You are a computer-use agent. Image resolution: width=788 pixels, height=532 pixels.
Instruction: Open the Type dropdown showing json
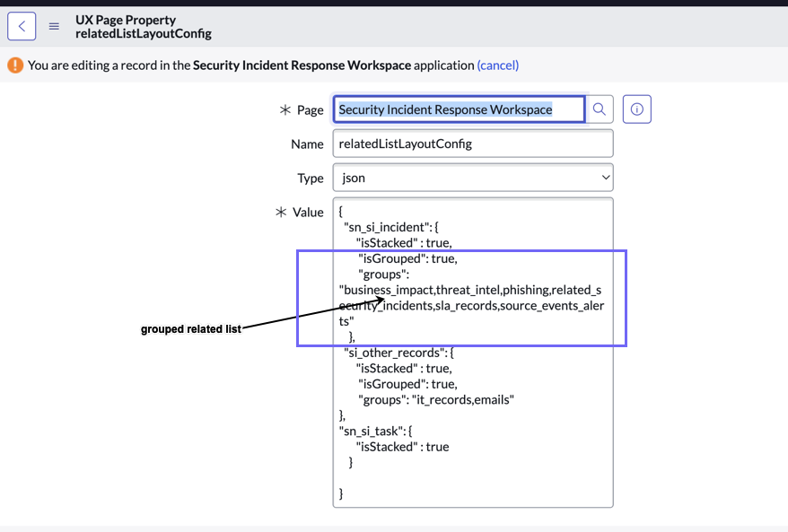473,178
